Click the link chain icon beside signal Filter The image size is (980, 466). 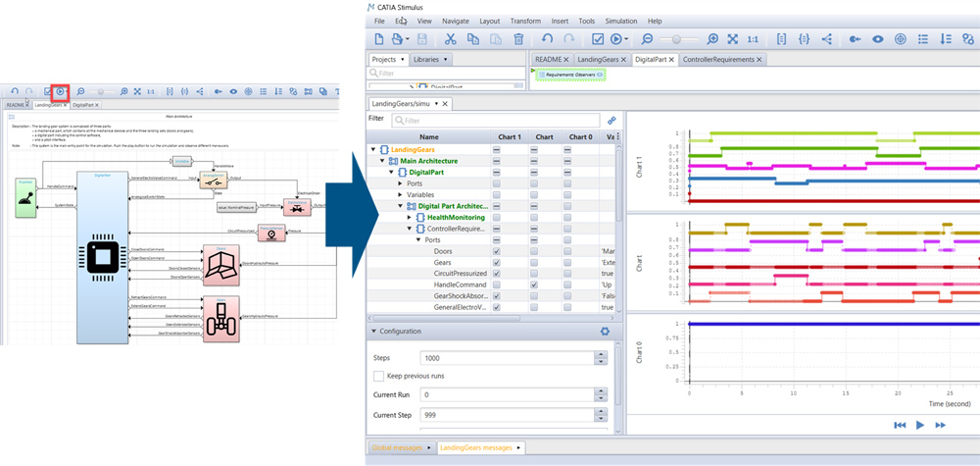(612, 120)
